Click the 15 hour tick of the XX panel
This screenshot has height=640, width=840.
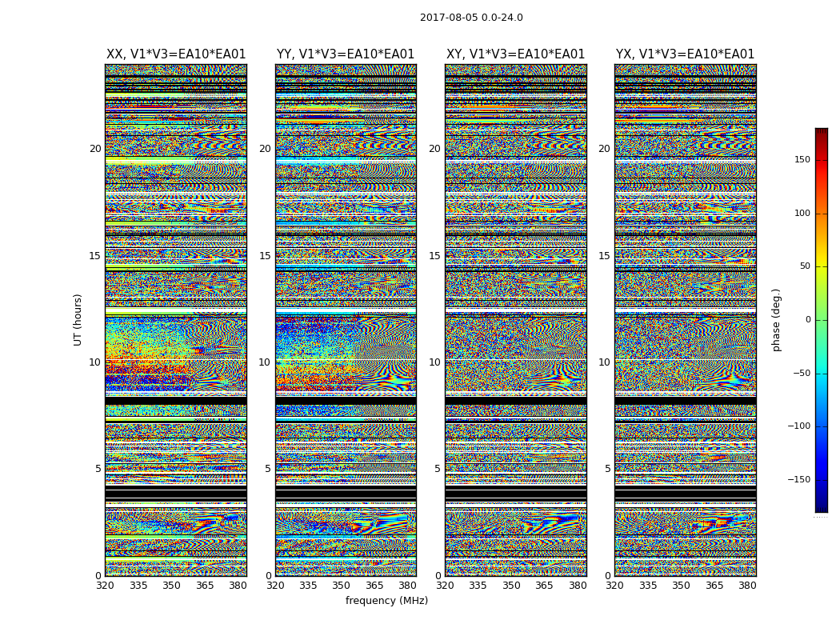(95, 256)
